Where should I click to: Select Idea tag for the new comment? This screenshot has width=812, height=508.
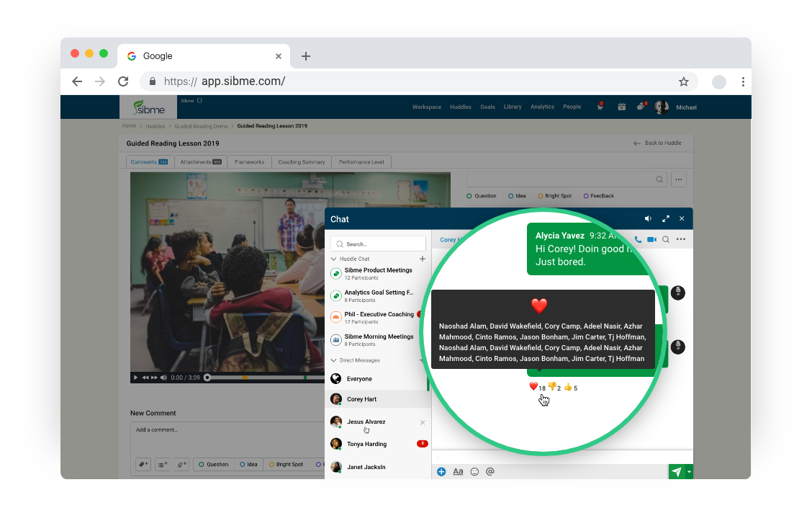coord(248,465)
